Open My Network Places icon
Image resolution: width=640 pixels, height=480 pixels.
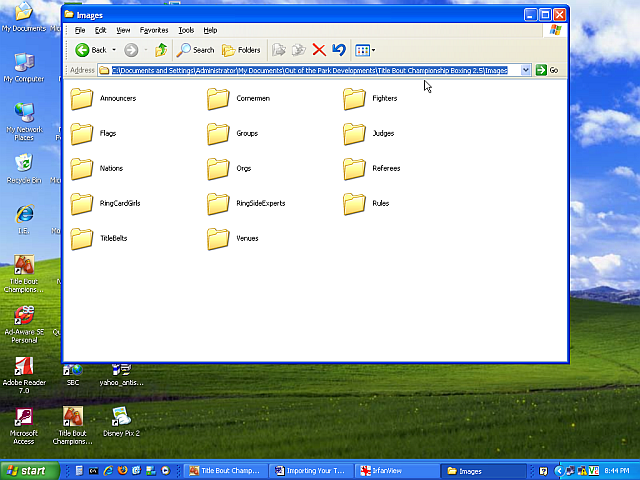(x=24, y=121)
